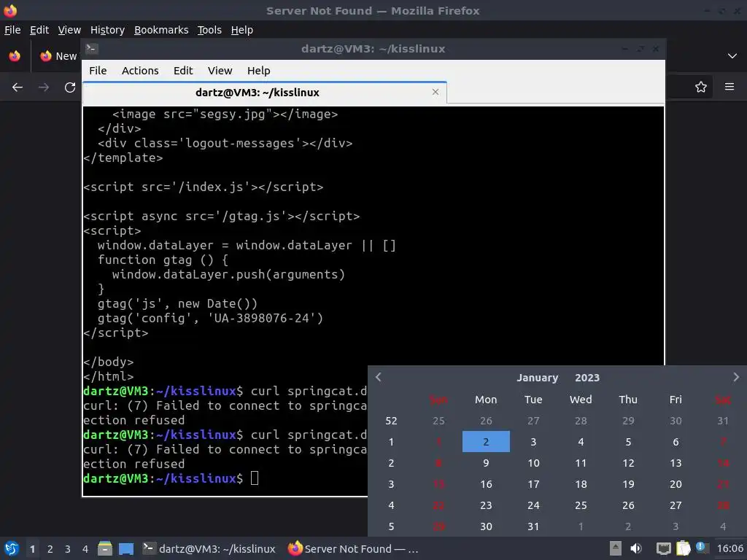Select Friday January 13 in calendar
The height and width of the screenshot is (560, 747).
[x=676, y=463]
